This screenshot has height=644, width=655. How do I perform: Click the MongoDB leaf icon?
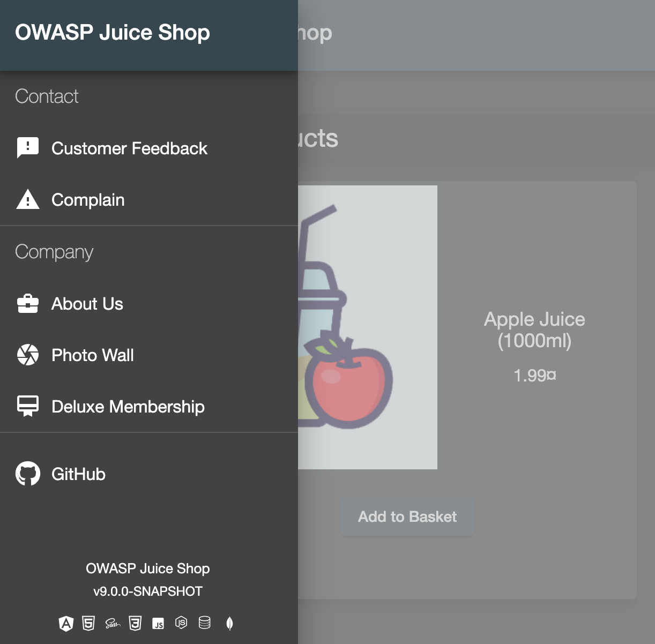[x=229, y=623]
